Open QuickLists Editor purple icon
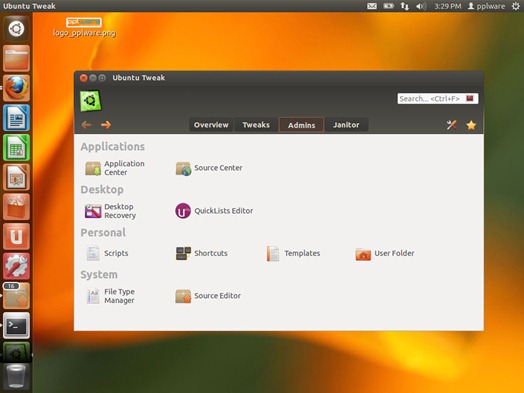Screen dimensions: 524x393 [x=183, y=211]
